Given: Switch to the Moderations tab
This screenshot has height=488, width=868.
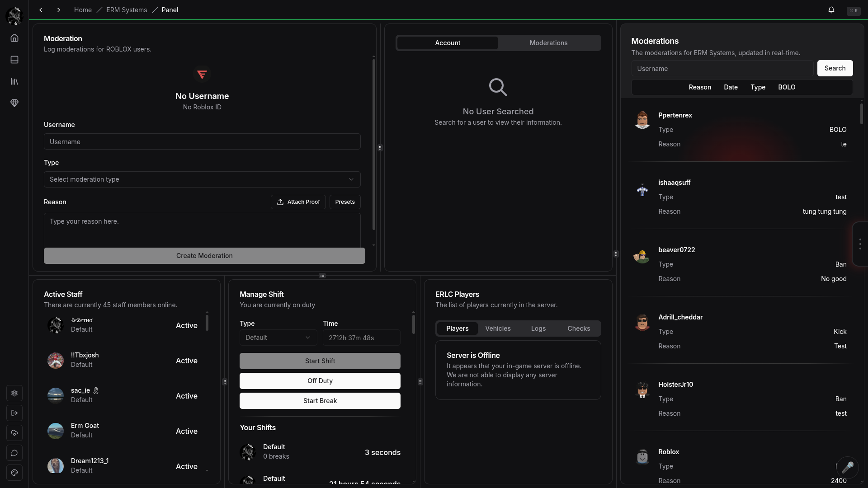Looking at the screenshot, I should click(548, 43).
